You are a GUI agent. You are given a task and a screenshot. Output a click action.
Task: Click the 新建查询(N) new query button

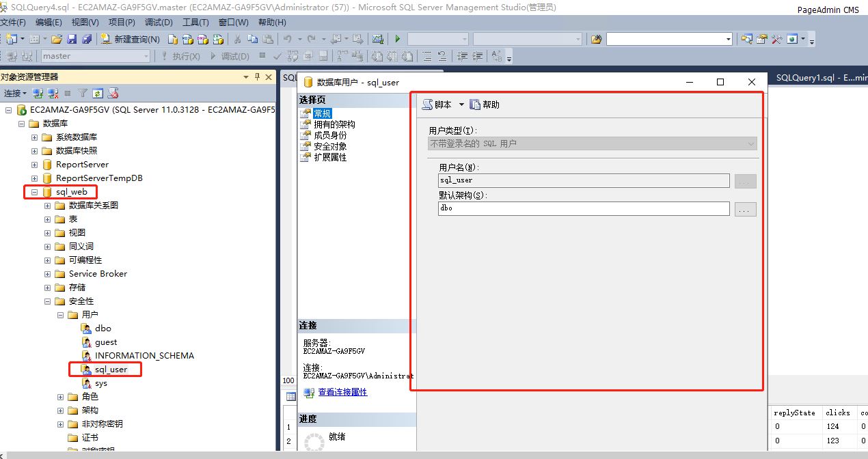click(x=130, y=40)
